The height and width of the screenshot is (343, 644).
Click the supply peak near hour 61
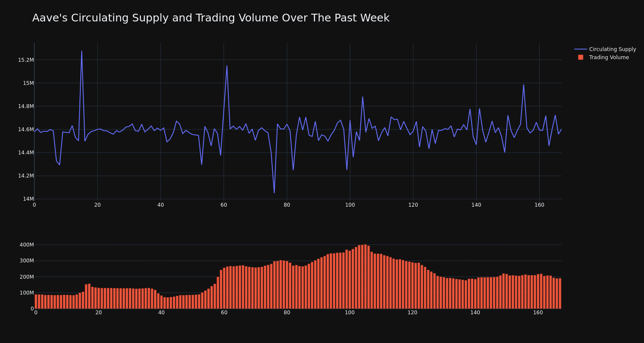coord(227,66)
